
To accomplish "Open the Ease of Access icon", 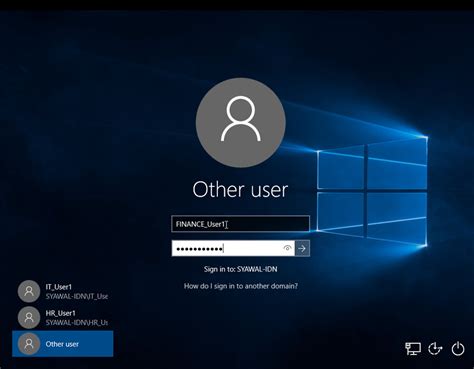I will 435,349.
